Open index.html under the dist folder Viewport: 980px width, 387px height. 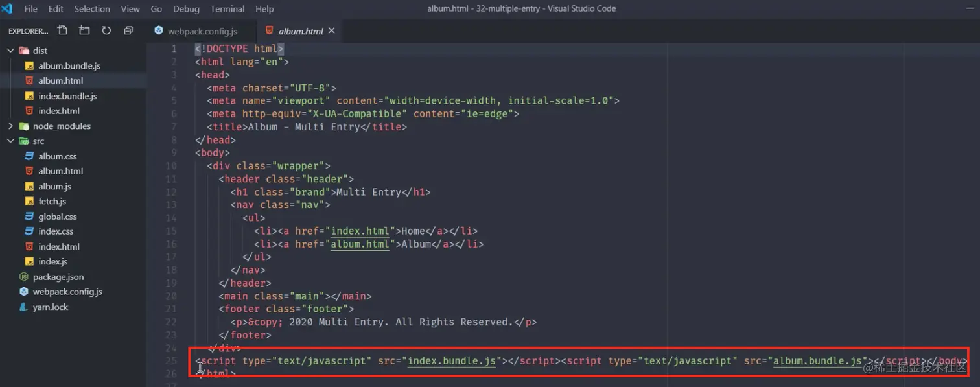click(x=59, y=111)
